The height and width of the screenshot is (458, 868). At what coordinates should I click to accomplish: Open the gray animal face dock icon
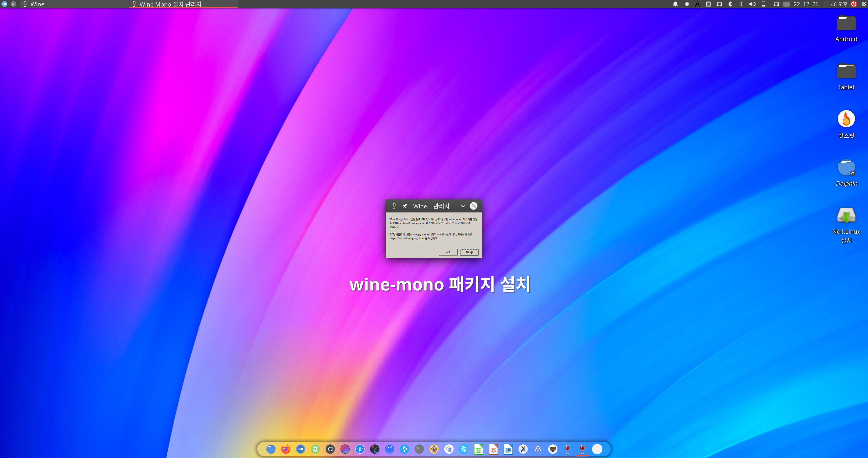pyautogui.click(x=553, y=449)
